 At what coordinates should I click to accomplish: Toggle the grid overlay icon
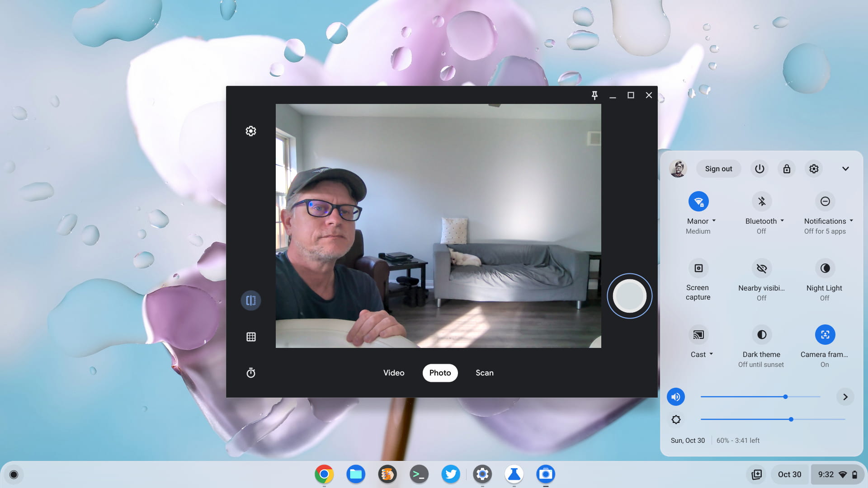click(251, 337)
